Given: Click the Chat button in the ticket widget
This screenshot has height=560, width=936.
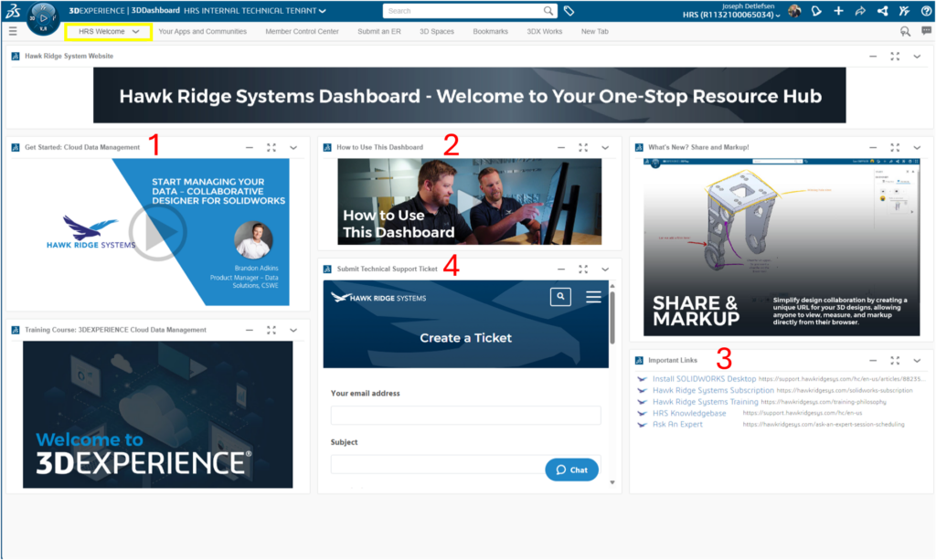Looking at the screenshot, I should coord(571,469).
